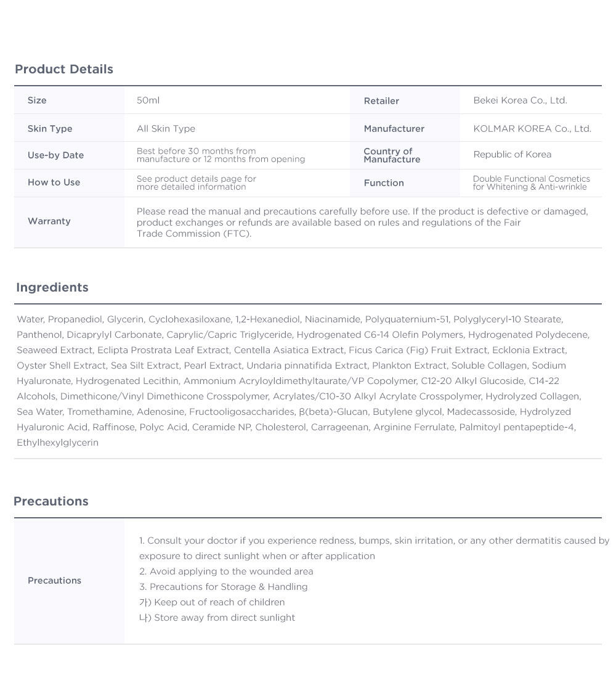Select the How to Use label
Viewport: 616px width, 699px height.
coord(54,182)
